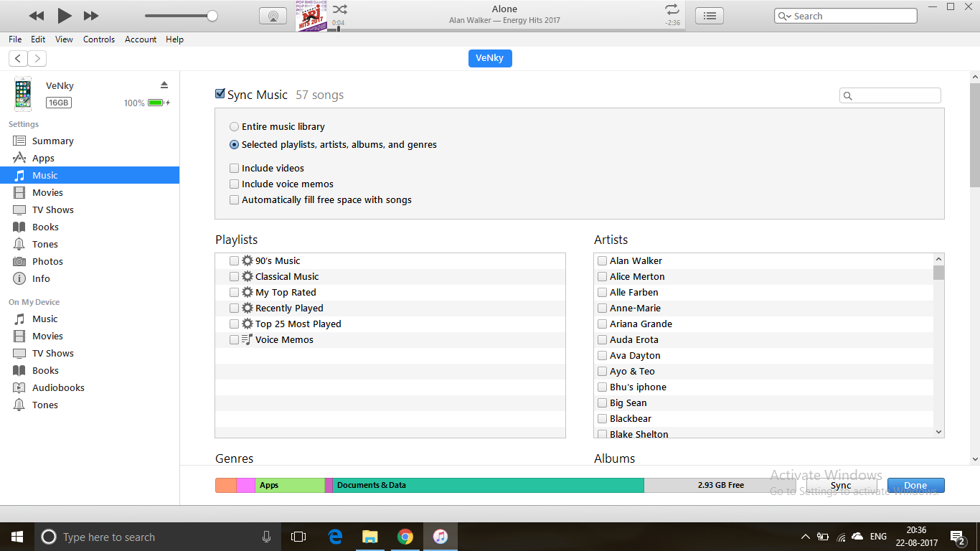Open Tones under On My Device
The image size is (980, 551).
[90, 405]
